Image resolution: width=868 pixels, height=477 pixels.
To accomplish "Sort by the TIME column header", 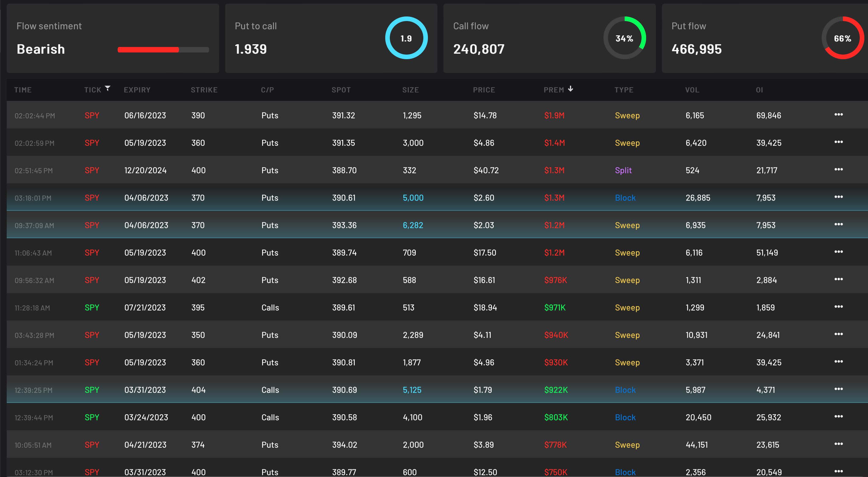I will tap(23, 90).
